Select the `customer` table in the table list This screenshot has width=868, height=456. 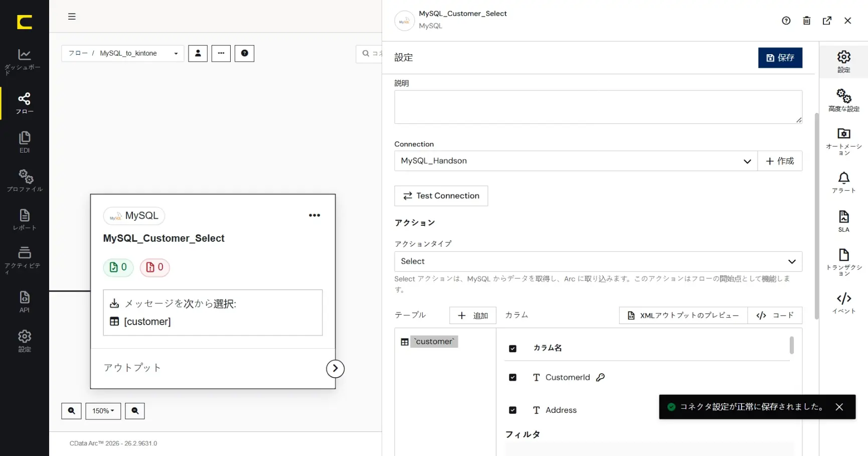(434, 342)
